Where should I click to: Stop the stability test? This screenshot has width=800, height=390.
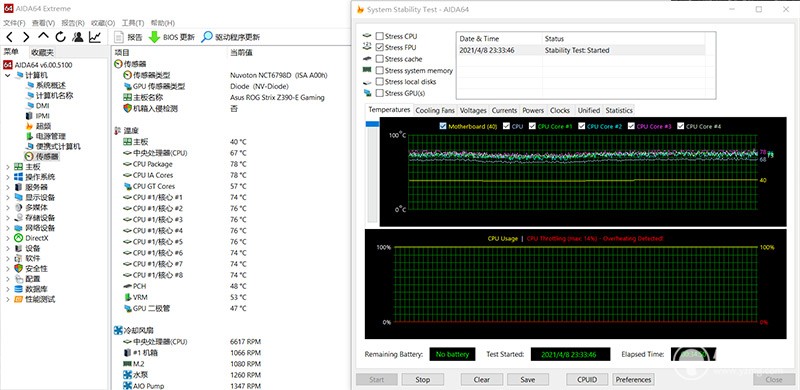pos(422,380)
